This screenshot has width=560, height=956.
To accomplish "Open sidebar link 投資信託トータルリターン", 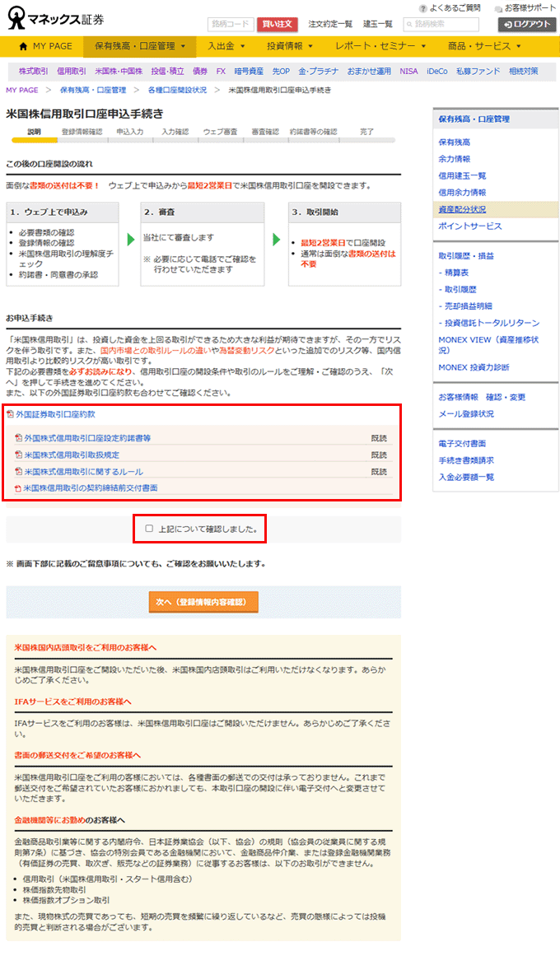I will coord(489,323).
